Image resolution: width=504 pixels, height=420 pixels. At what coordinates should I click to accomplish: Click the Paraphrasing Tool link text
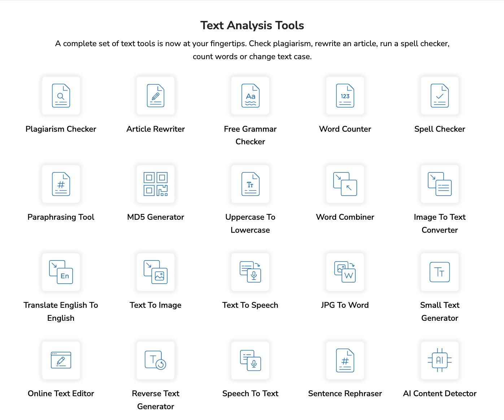coord(61,217)
